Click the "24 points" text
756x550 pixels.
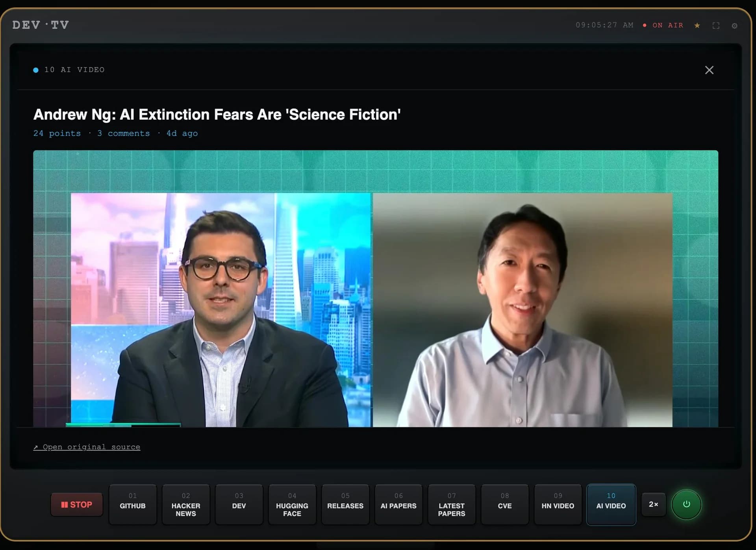(57, 133)
